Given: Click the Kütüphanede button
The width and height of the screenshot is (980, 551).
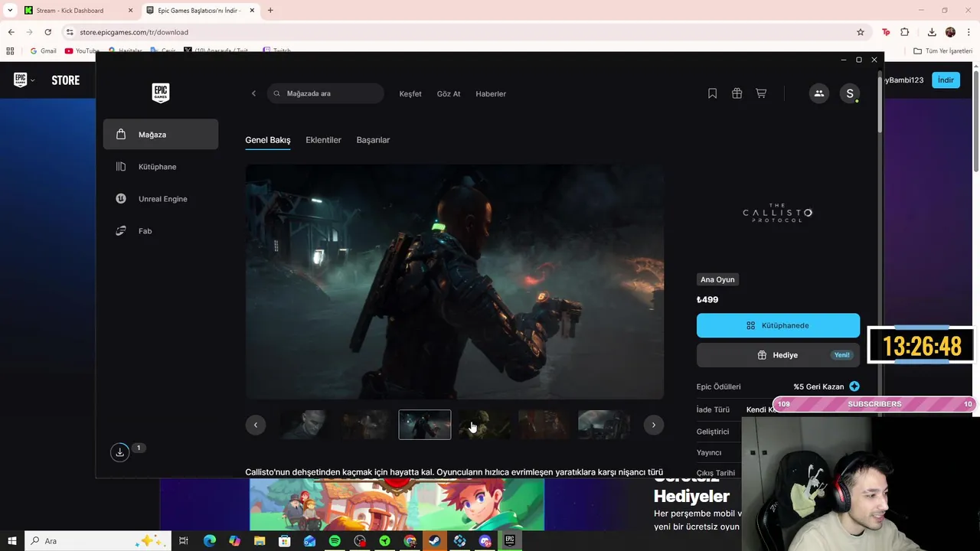Looking at the screenshot, I should coord(778,325).
